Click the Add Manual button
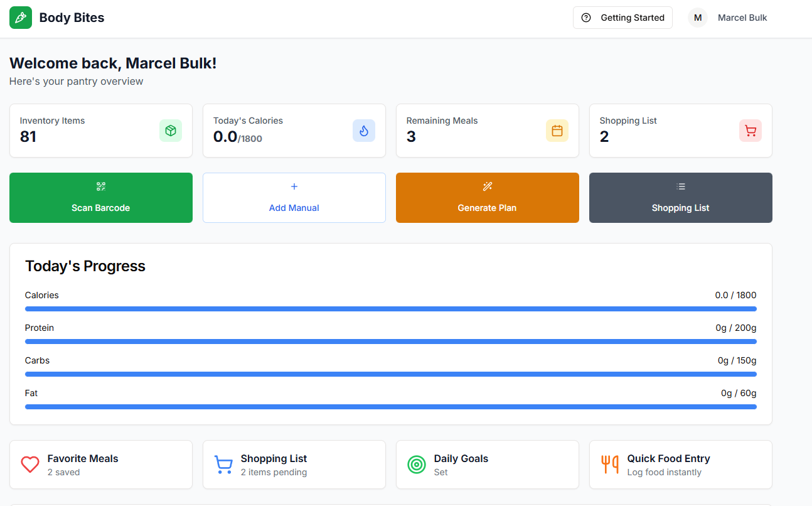This screenshot has height=506, width=812. tap(294, 198)
